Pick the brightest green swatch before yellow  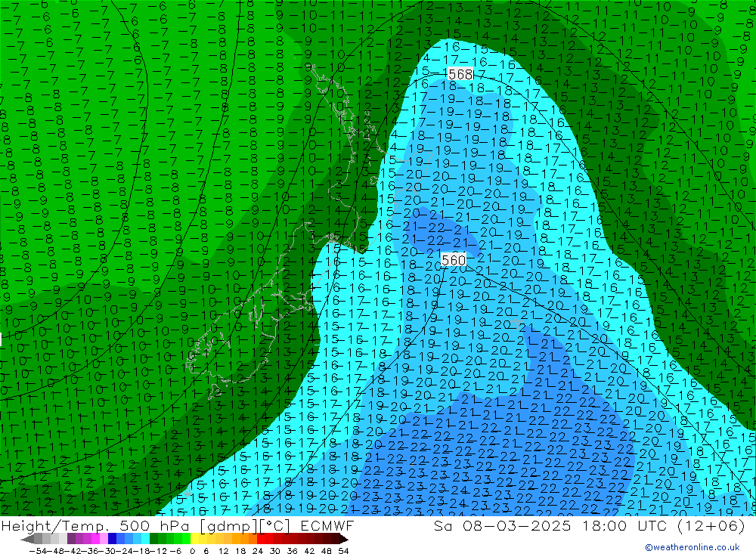click(x=186, y=539)
